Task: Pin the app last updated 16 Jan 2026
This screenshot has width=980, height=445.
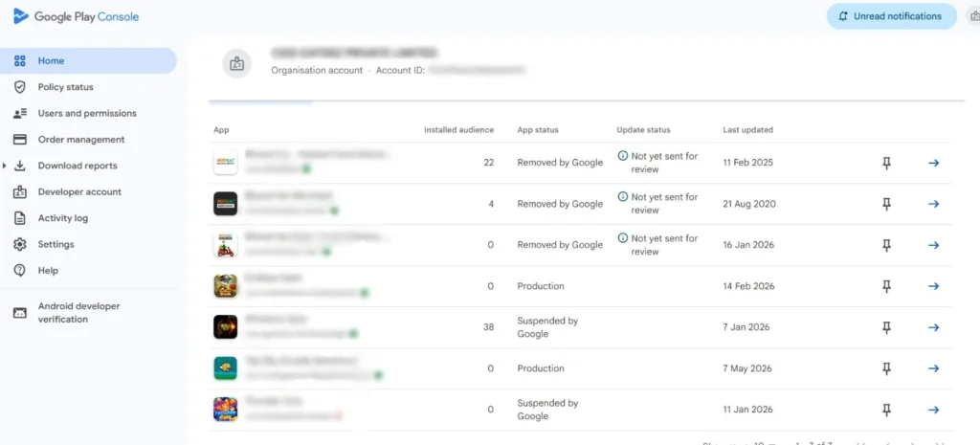Action: coord(886,245)
